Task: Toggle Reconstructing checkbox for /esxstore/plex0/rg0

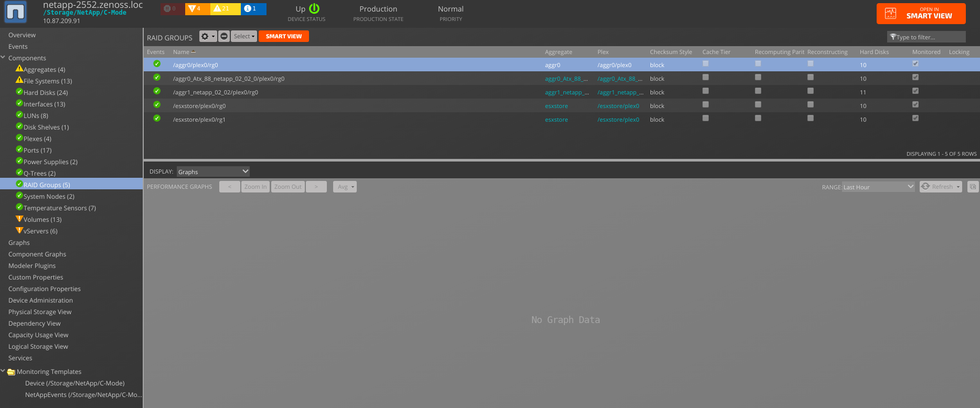Action: 811,104
